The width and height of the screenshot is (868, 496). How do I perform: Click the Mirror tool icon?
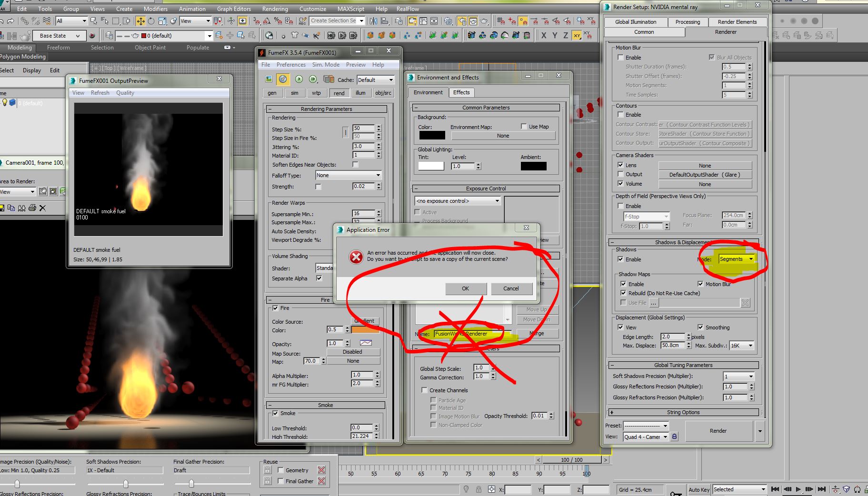[x=373, y=21]
